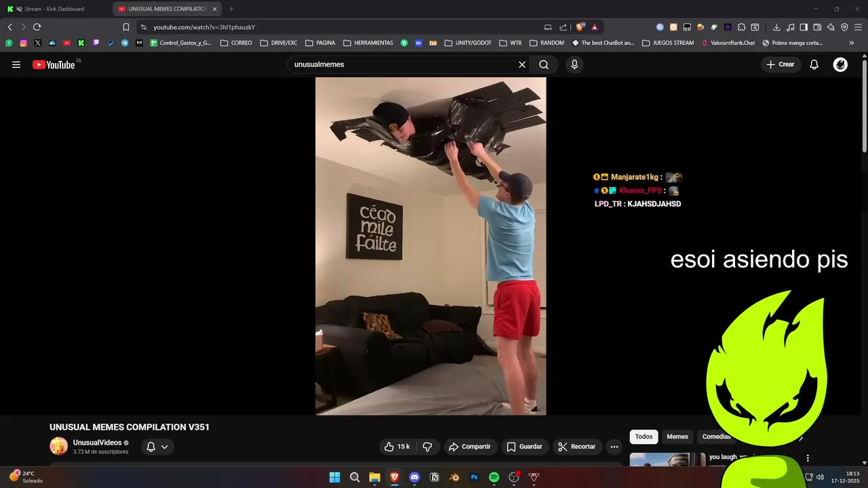Open Spotify from the taskbar
This screenshot has width=868, height=488.
tap(494, 477)
